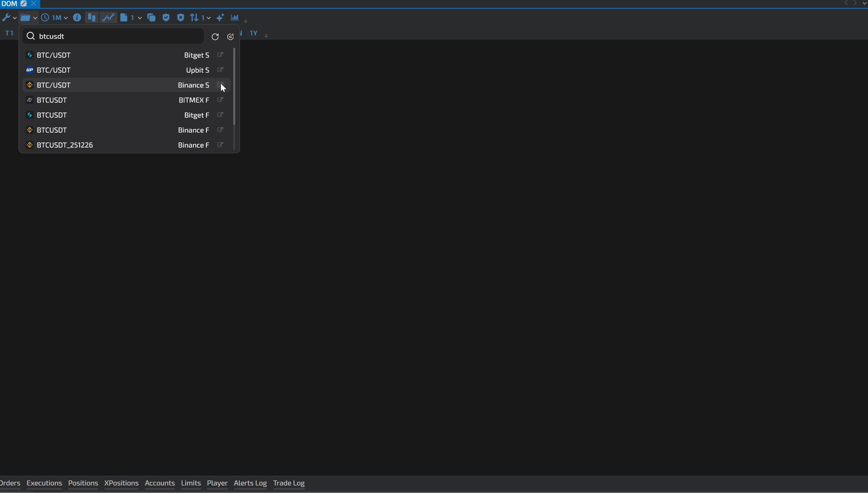Click the info icon in toolbar
Screen dimensions: 868x493
pyautogui.click(x=77, y=18)
